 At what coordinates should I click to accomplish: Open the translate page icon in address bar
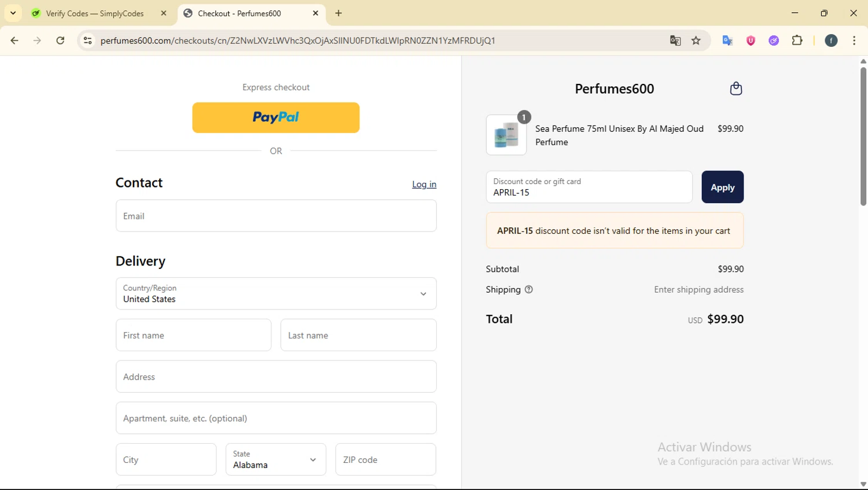(x=675, y=40)
